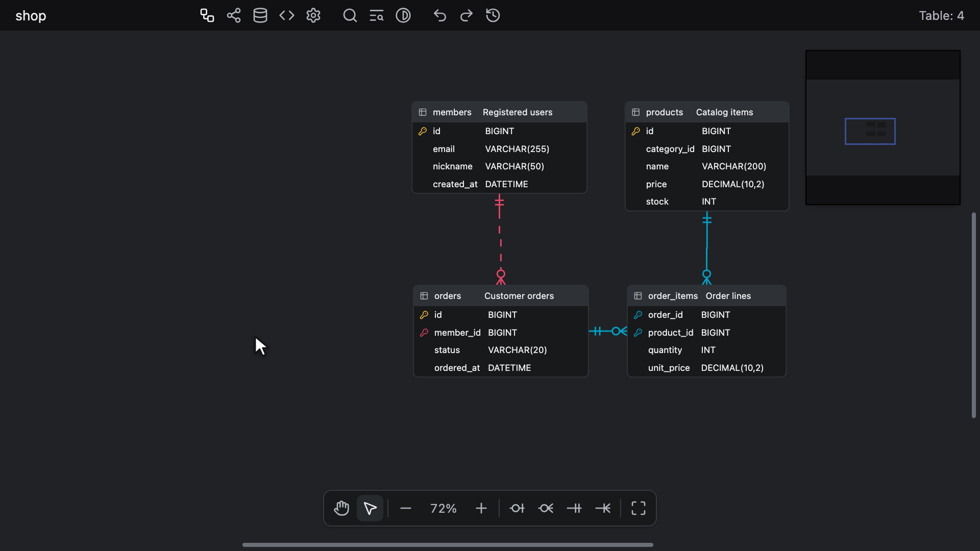Choose one-only relationship tool

(x=574, y=508)
